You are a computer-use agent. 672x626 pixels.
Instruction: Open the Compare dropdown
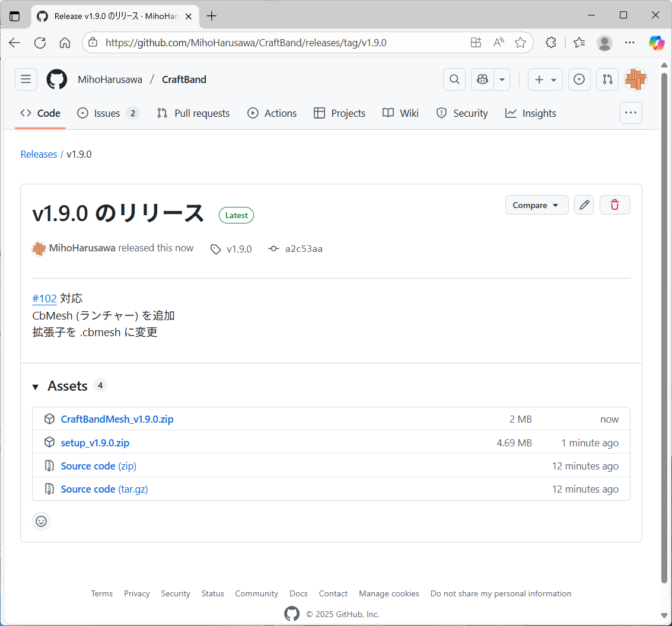pos(536,205)
